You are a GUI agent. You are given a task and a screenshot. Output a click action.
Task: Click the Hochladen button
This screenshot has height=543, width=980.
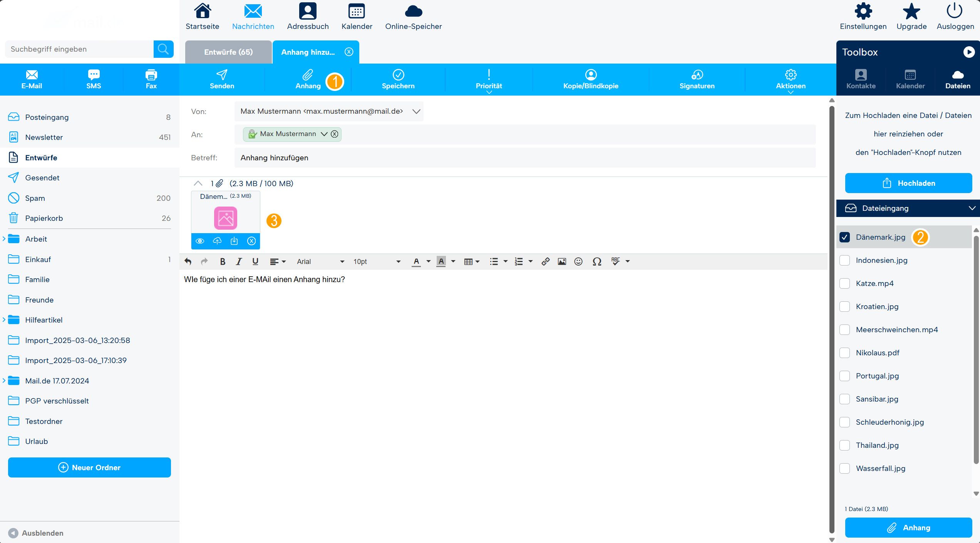point(908,183)
